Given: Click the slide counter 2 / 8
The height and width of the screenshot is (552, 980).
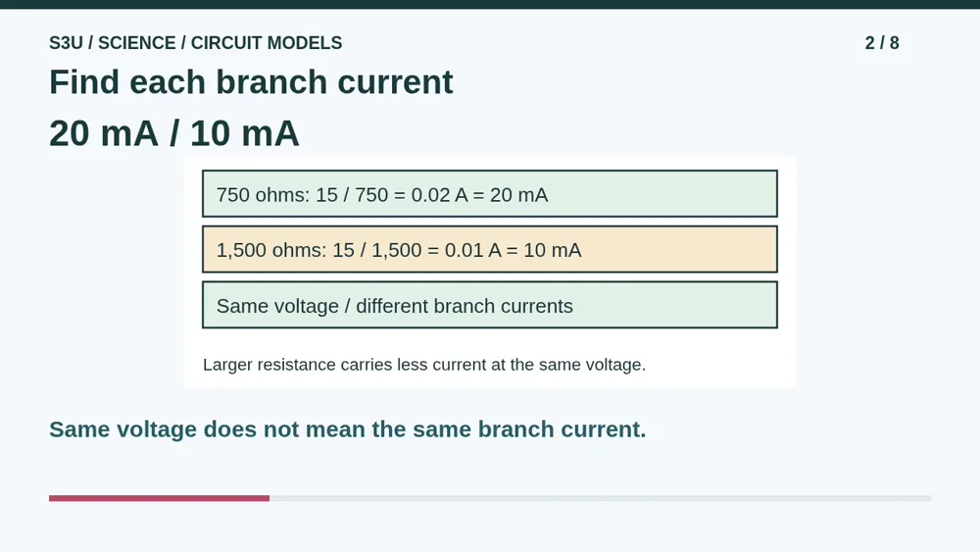Looking at the screenshot, I should point(882,43).
